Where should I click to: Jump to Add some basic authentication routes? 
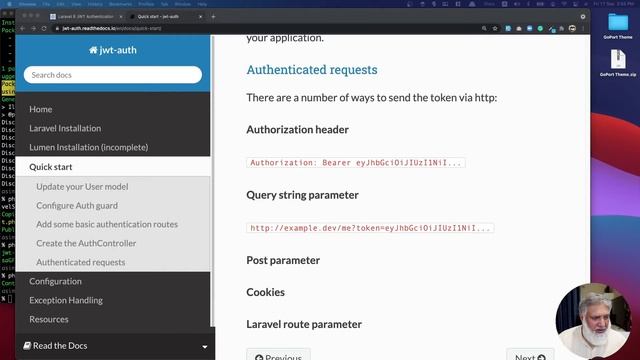pyautogui.click(x=107, y=224)
